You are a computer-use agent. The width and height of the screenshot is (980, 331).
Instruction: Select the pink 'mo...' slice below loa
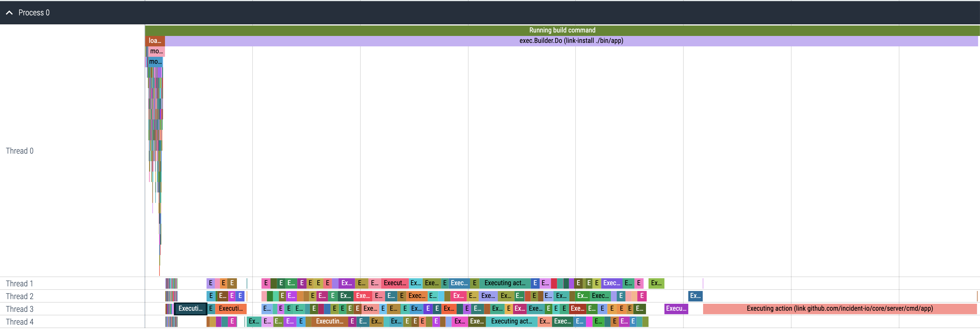pos(156,51)
